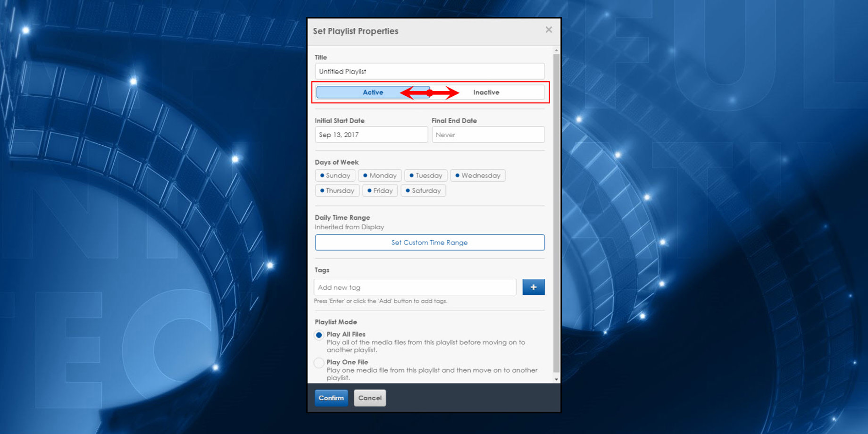Image resolution: width=868 pixels, height=434 pixels.
Task: Toggle the Saturday day button
Action: (423, 191)
